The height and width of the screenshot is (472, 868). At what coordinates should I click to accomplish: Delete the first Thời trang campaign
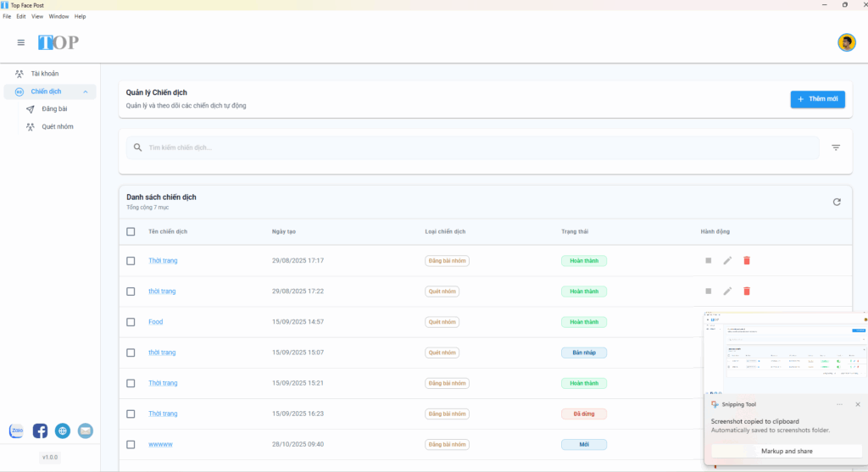click(x=746, y=261)
